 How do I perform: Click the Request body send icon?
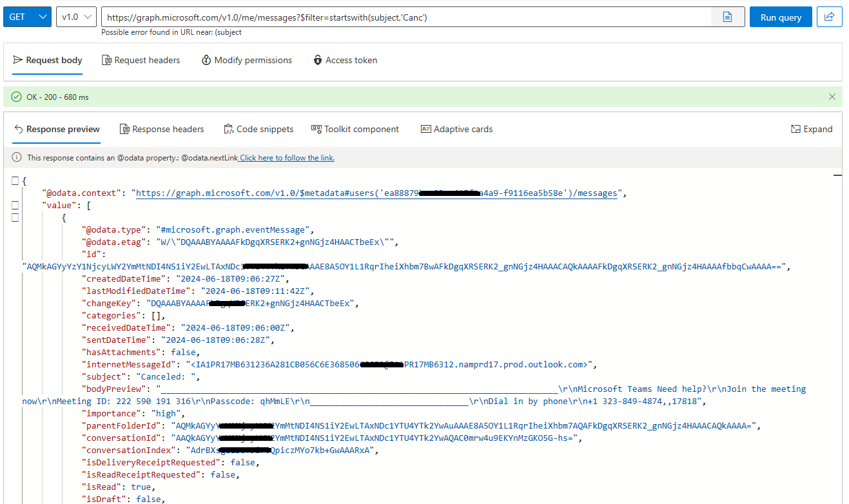(x=18, y=60)
